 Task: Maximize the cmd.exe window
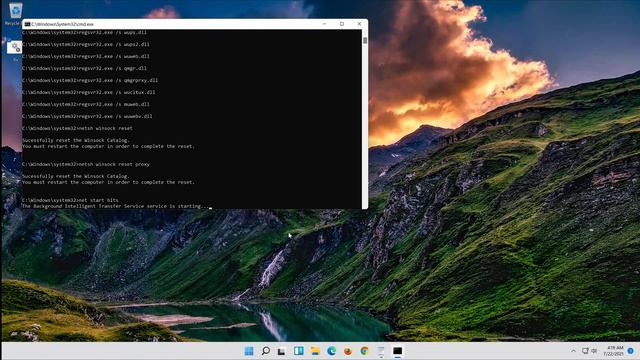coord(342,24)
